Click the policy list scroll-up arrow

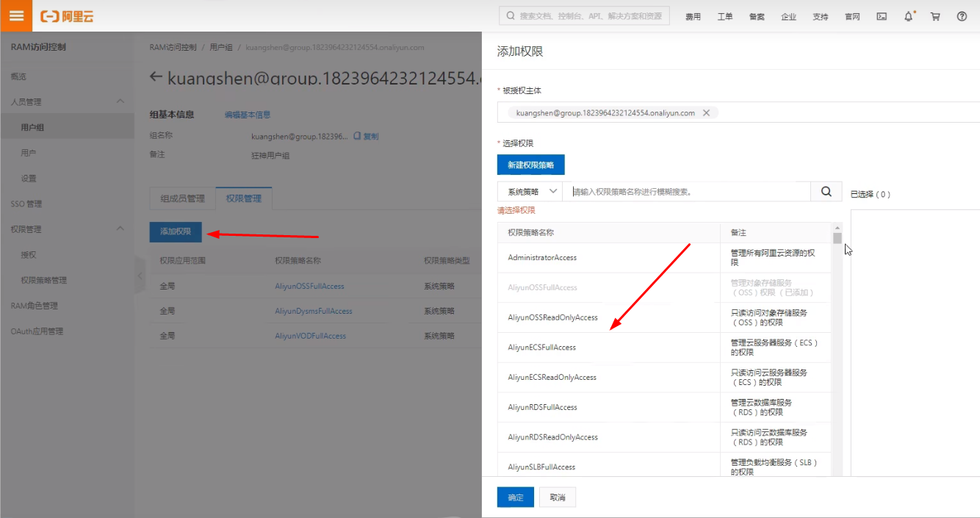(837, 227)
